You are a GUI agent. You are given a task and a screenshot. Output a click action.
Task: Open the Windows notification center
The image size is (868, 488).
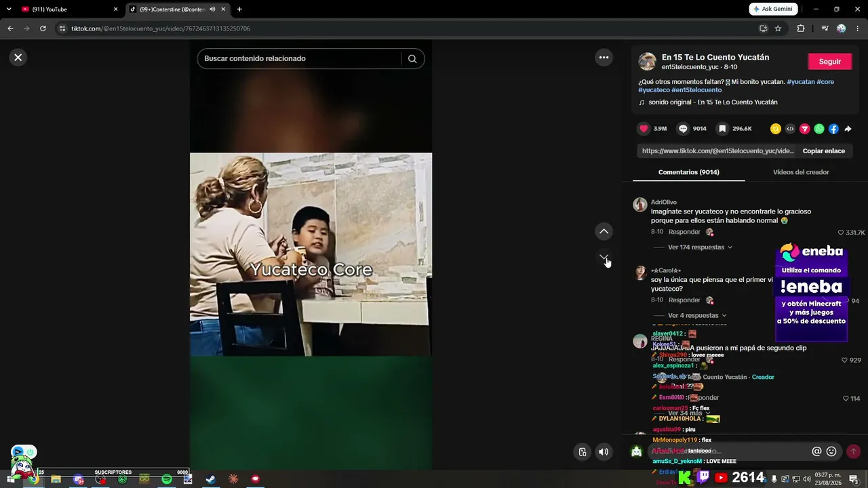853,479
